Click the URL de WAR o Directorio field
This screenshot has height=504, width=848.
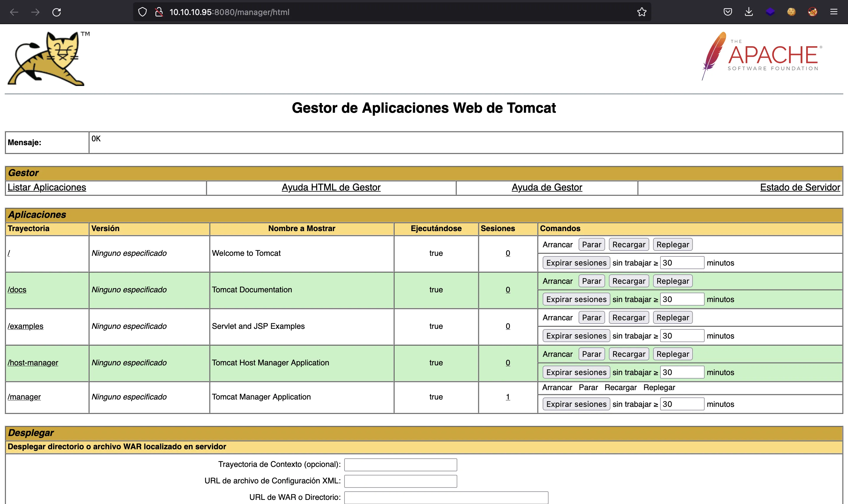pos(446,498)
